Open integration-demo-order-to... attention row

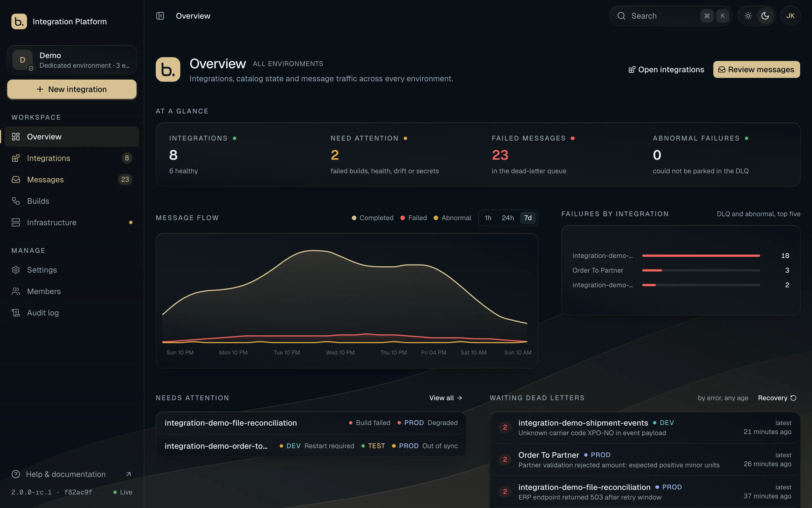pyautogui.click(x=311, y=446)
